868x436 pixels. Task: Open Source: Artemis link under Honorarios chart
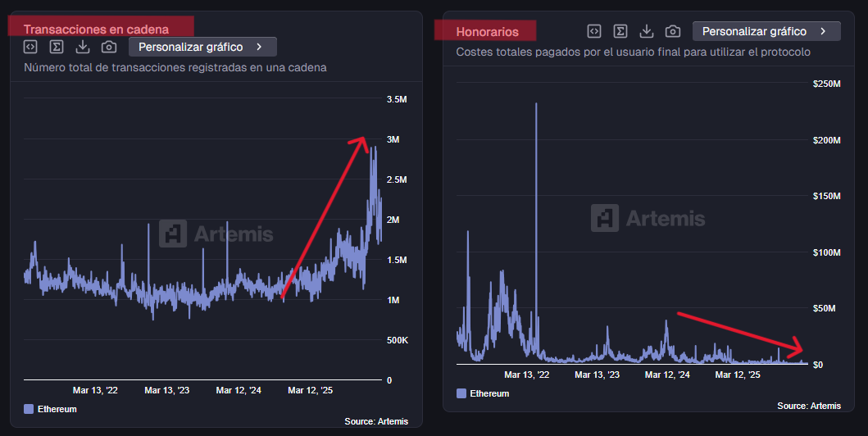coord(808,406)
